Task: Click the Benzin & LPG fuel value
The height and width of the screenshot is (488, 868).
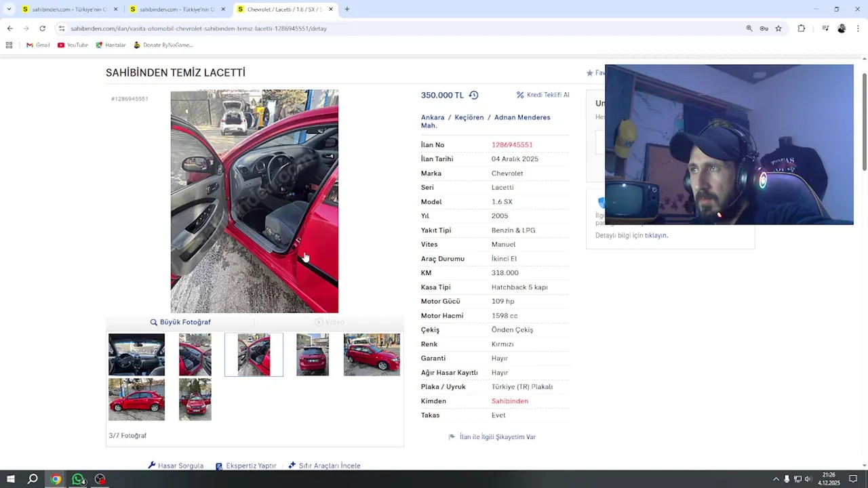Action: coord(513,230)
